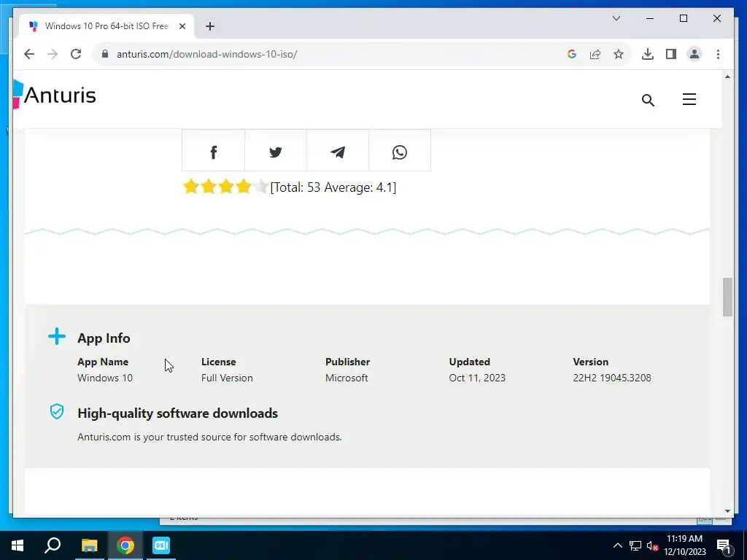Screen dimensions: 747x560
Task: Share the page on Facebook
Action: [214, 151]
